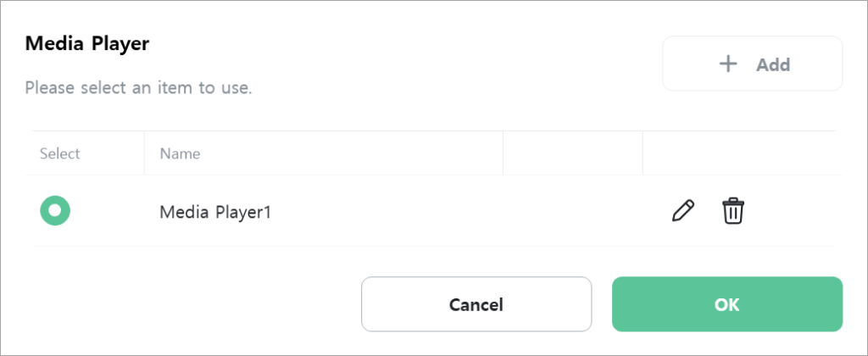Click the empty cell beside Media Player1
The width and height of the screenshot is (868, 356).
tap(572, 211)
